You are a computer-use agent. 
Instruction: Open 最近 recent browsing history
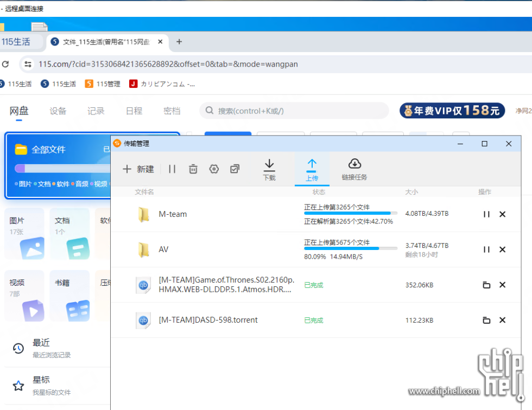click(x=57, y=348)
